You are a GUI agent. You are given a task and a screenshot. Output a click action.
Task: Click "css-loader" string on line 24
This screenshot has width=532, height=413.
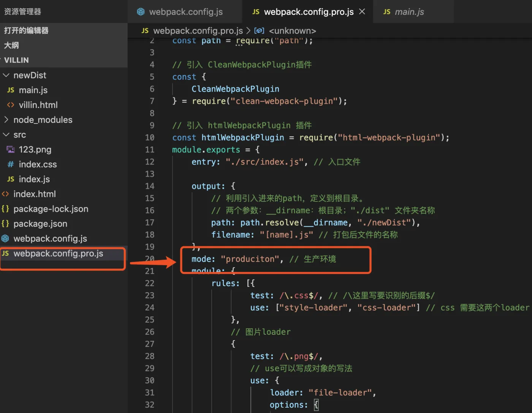click(x=386, y=308)
